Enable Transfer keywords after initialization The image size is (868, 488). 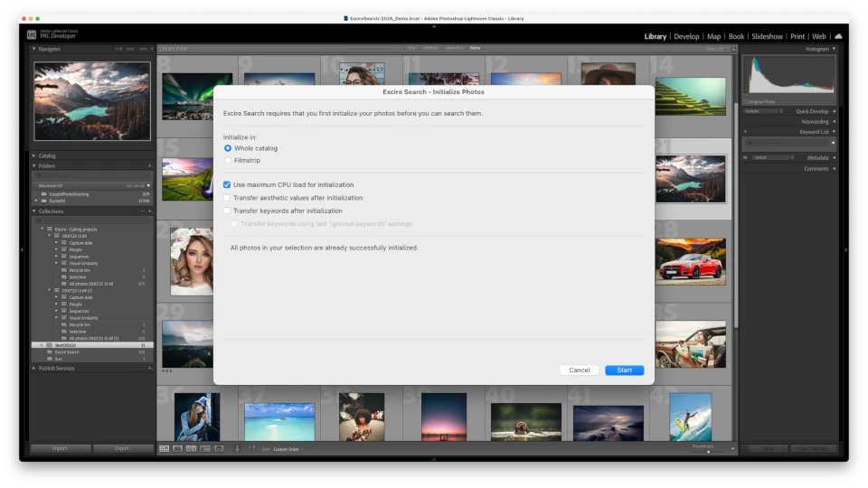[228, 211]
